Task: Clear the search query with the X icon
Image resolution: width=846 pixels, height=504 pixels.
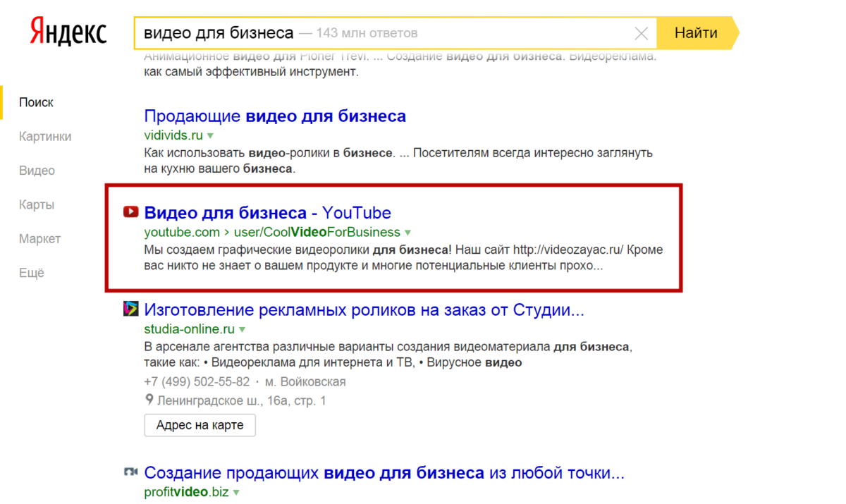Action: [642, 33]
